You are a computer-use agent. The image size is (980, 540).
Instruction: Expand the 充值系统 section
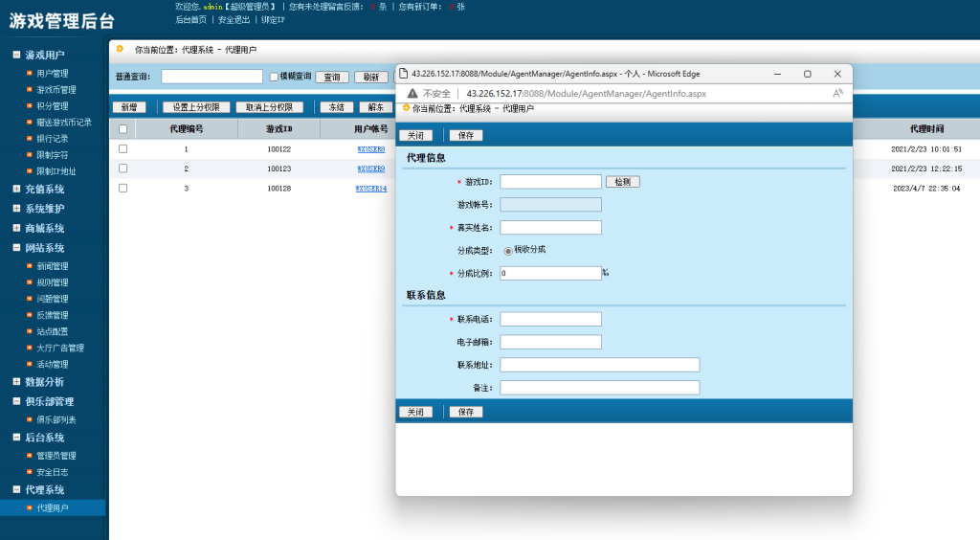click(17, 189)
